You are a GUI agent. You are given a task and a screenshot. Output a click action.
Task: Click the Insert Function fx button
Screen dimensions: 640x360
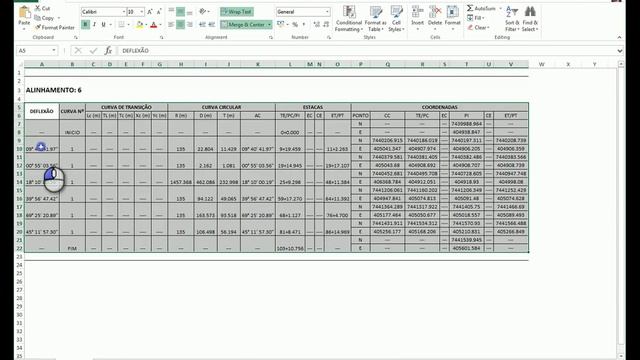point(108,51)
